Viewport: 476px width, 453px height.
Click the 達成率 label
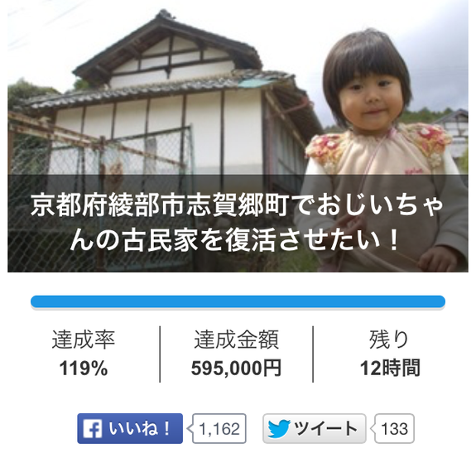point(84,340)
